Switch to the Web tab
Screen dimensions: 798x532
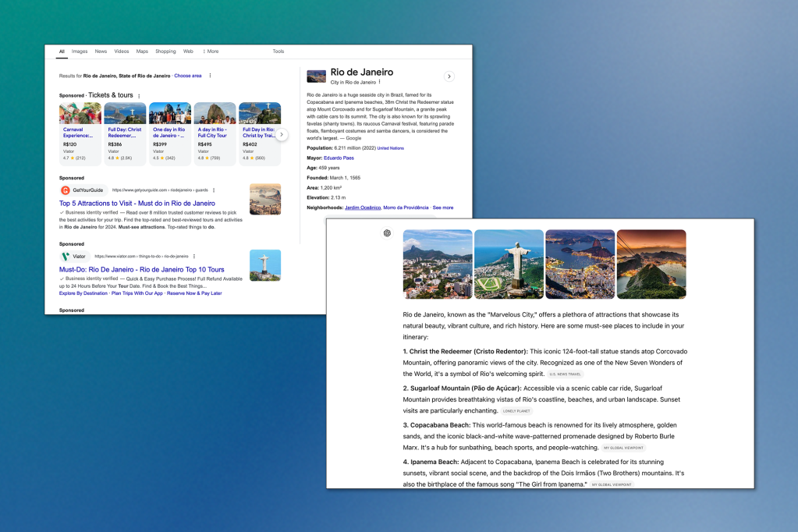click(x=188, y=51)
